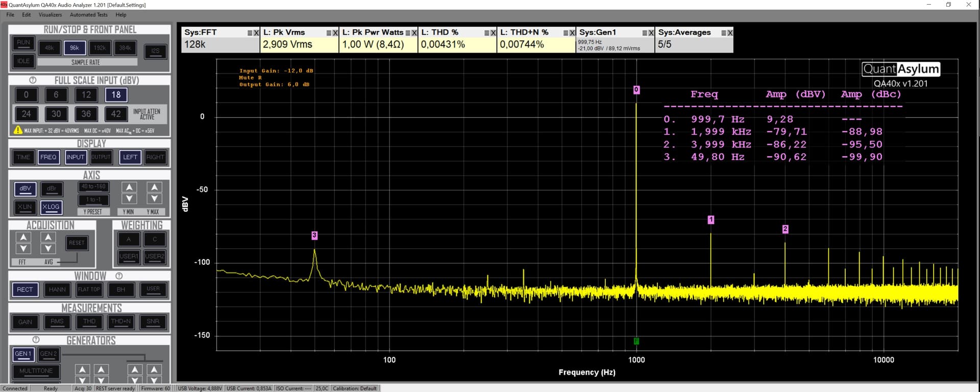Click peak marker 3 on the spectrum
Image resolution: width=980 pixels, height=392 pixels.
(314, 235)
